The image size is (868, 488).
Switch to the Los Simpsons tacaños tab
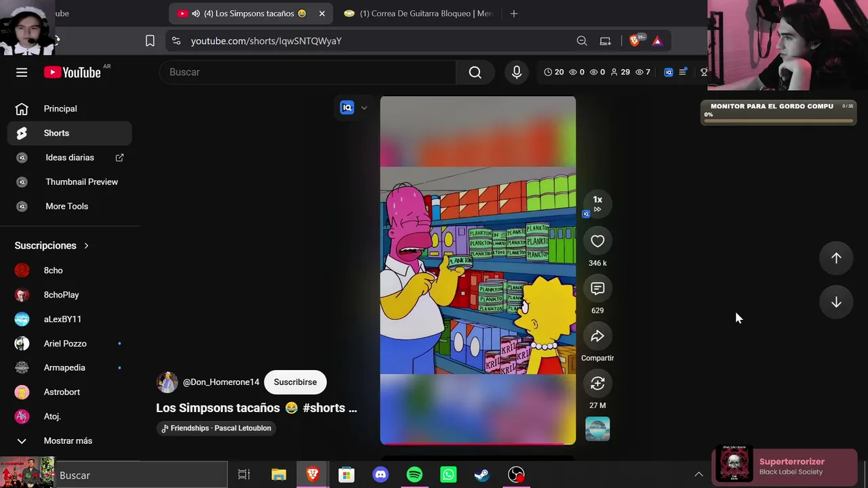(251, 14)
